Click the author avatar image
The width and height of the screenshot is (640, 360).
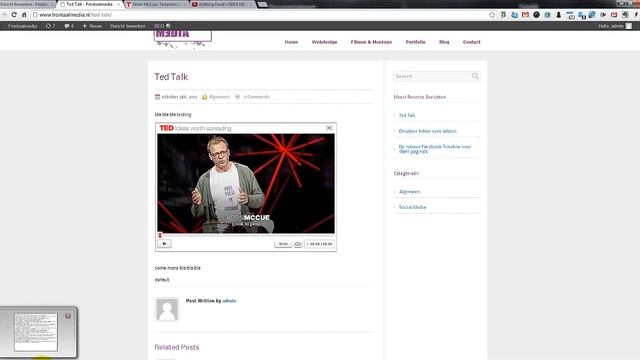tap(167, 309)
